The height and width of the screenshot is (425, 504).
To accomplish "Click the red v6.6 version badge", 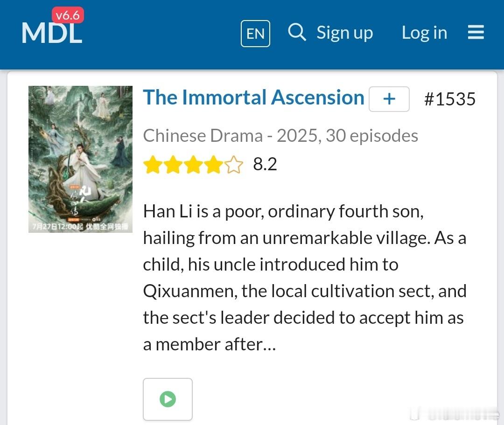I will pyautogui.click(x=68, y=15).
